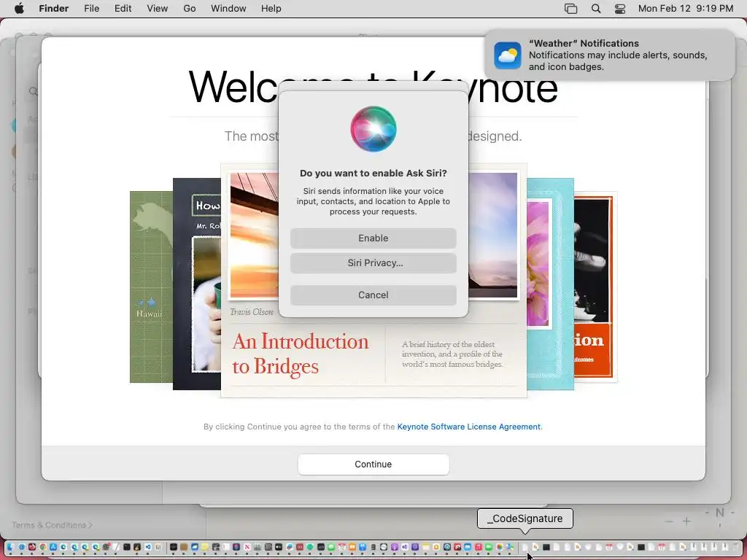The width and height of the screenshot is (747, 560).
Task: Open Books from the Dock
Action: [352, 547]
